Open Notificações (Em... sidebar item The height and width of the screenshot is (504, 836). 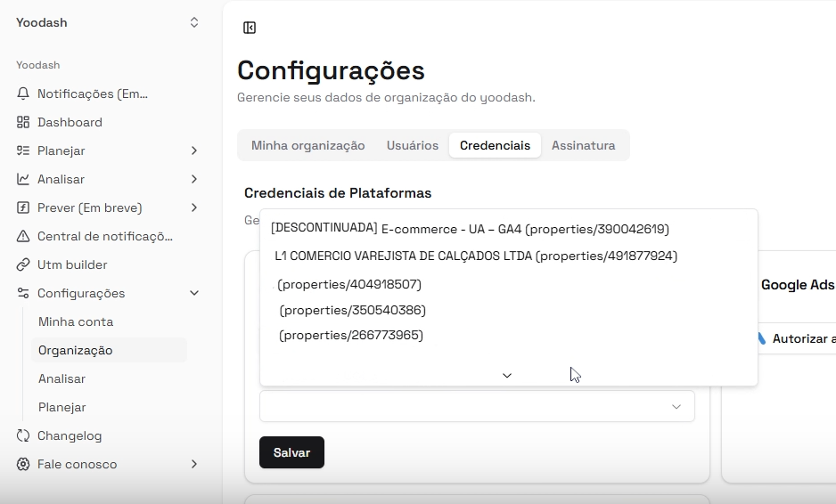point(92,93)
